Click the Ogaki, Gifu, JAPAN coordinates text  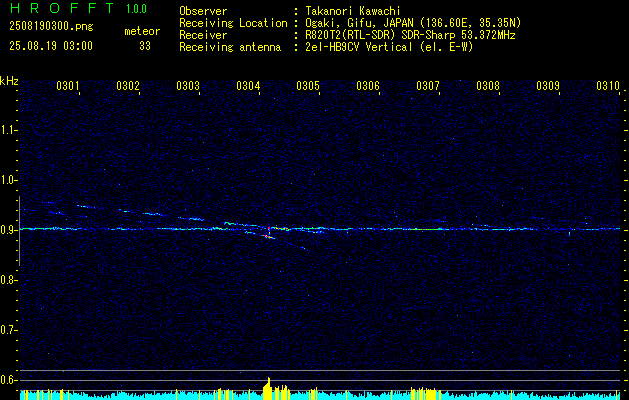coord(413,23)
